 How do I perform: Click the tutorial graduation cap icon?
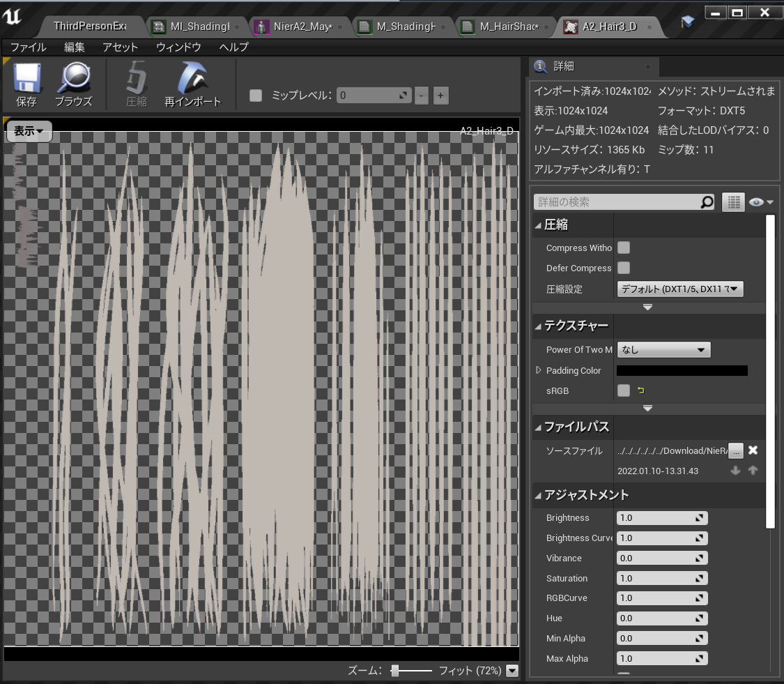tap(688, 23)
